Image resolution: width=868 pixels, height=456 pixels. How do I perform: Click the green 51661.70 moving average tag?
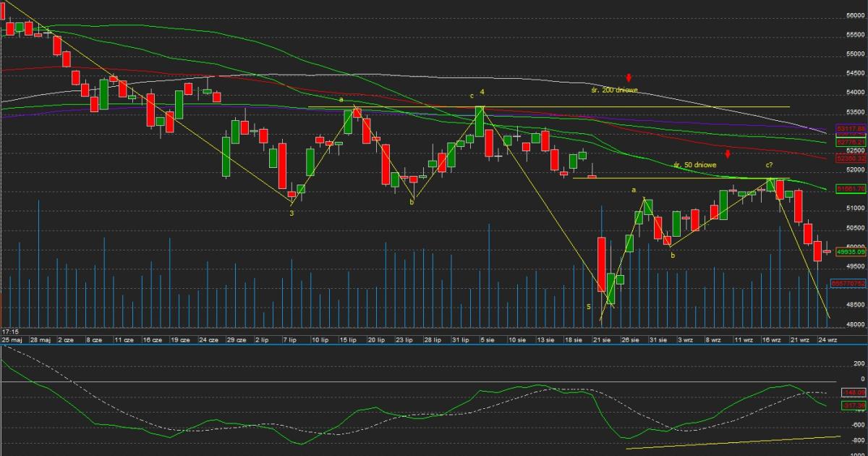click(850, 188)
